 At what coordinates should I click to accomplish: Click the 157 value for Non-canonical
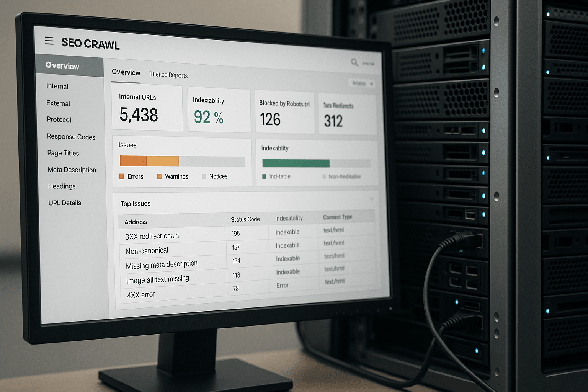tap(236, 247)
